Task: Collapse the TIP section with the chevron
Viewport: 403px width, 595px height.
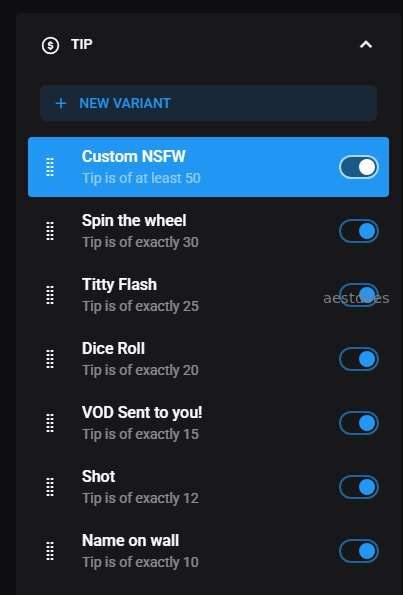Action: click(366, 45)
